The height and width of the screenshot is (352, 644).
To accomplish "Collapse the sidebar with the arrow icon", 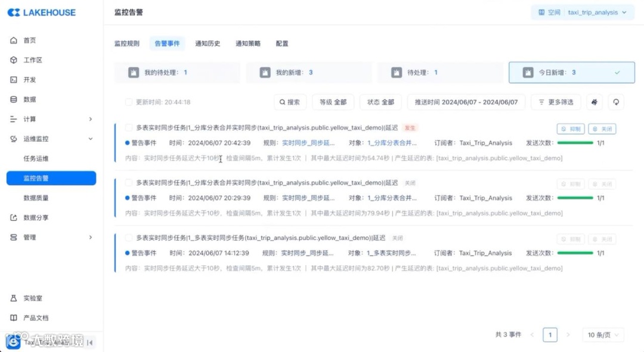I will 90,342.
